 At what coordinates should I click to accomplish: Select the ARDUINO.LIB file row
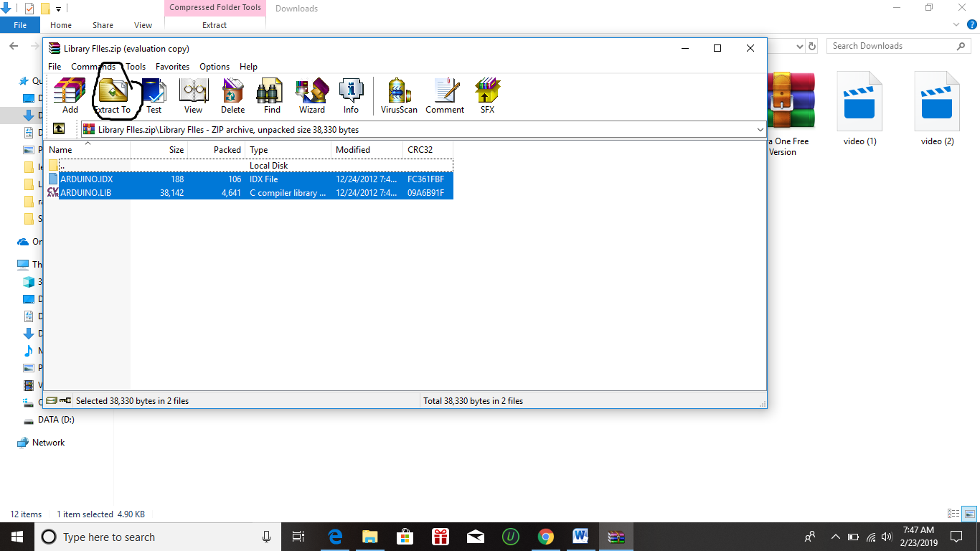pos(250,193)
